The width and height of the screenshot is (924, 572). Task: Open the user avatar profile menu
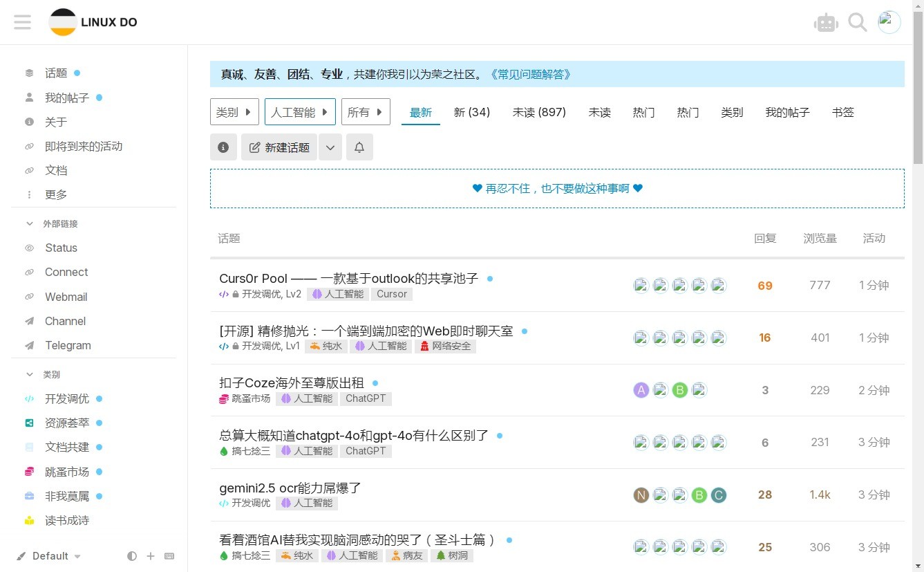(889, 22)
